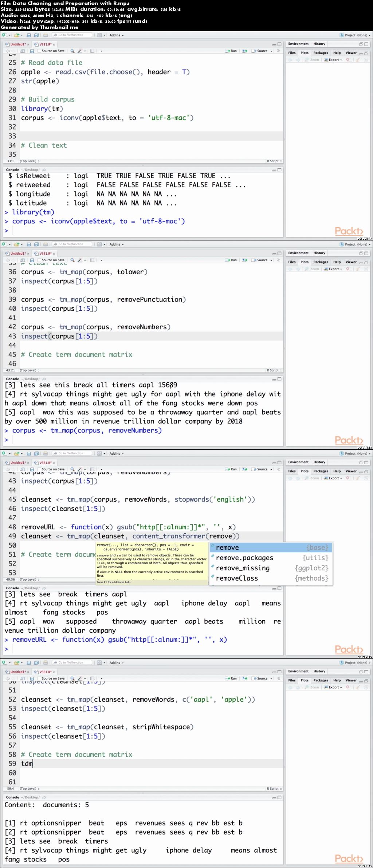
Task: Toggle document outline icon in removeURL frame
Action: pos(279,469)
